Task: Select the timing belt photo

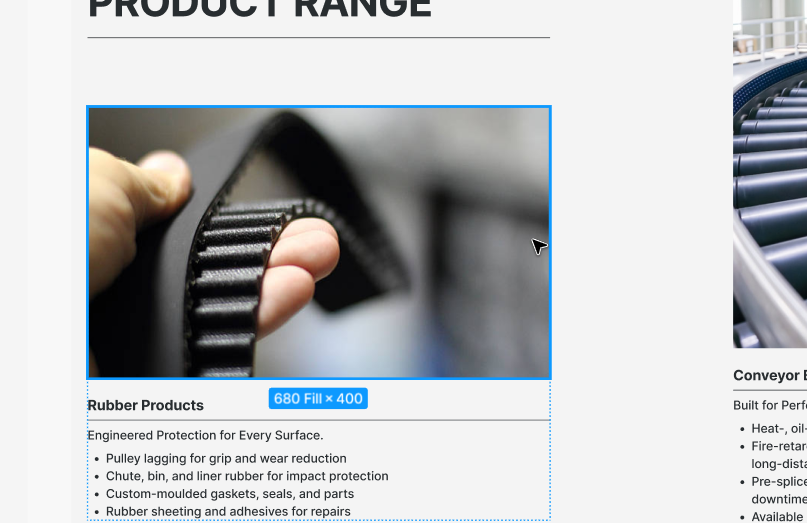Action: coord(319,242)
